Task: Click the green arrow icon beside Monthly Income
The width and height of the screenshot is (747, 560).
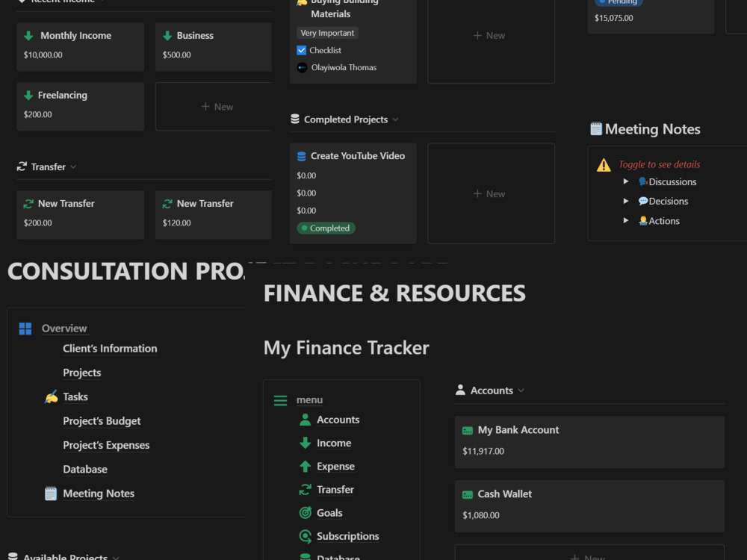Action: click(x=28, y=36)
